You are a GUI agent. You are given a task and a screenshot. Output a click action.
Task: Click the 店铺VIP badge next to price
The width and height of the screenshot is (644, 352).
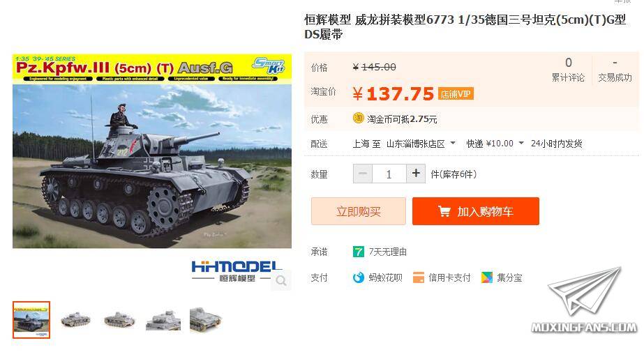click(x=456, y=94)
